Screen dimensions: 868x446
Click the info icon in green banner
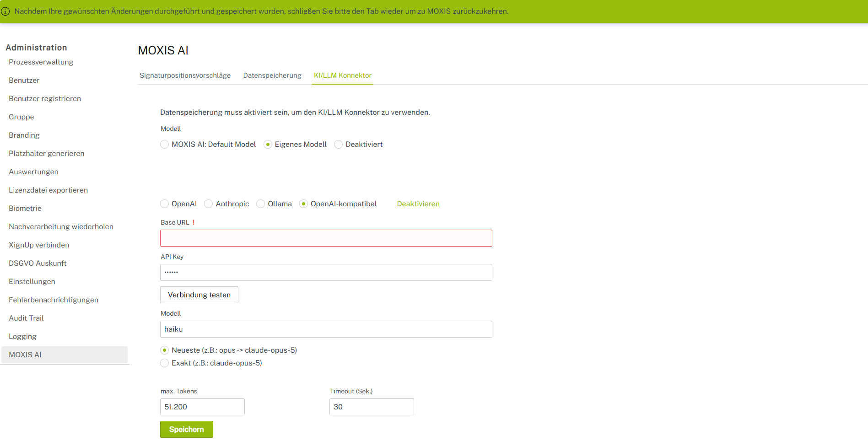point(5,11)
